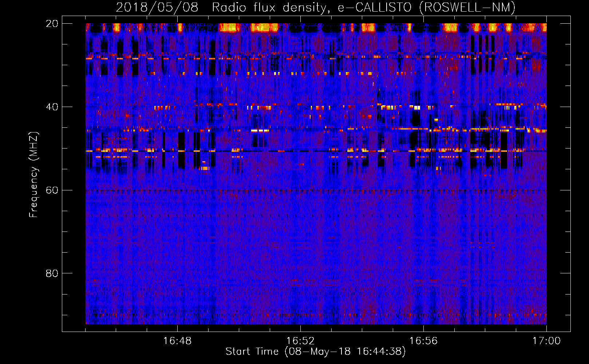The image size is (589, 364).
Task: Click the 40 MHz frequency tick label
Action: (52, 107)
